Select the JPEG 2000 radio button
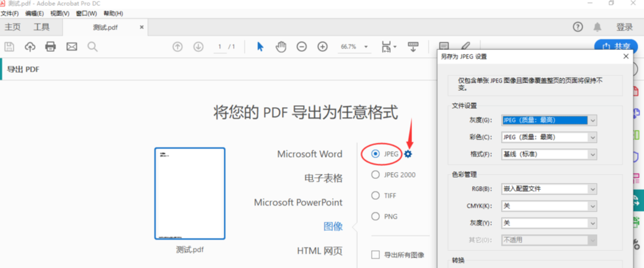The image size is (644, 268). coord(376,175)
